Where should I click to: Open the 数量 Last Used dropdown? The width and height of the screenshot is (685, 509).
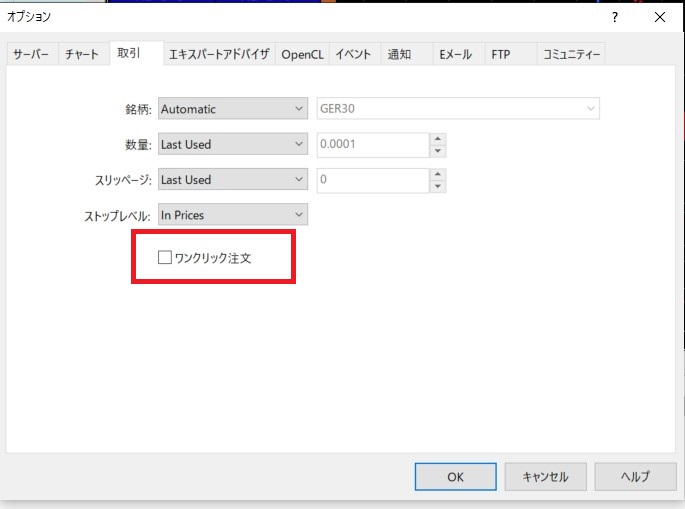(232, 145)
